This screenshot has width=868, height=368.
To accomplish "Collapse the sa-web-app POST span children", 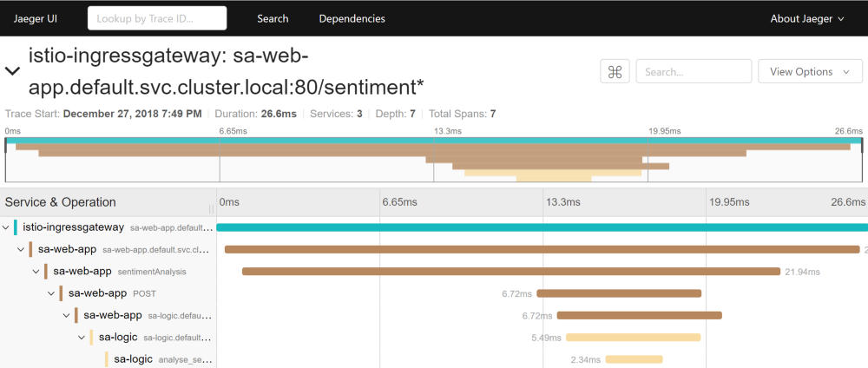I will pos(51,293).
